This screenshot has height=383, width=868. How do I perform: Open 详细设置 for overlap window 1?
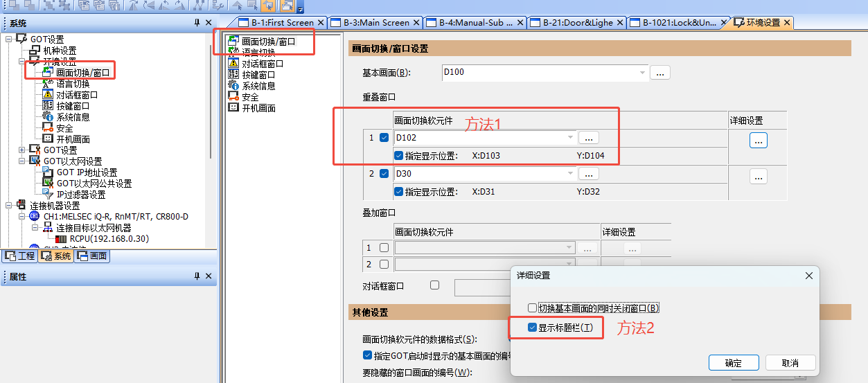coord(758,141)
